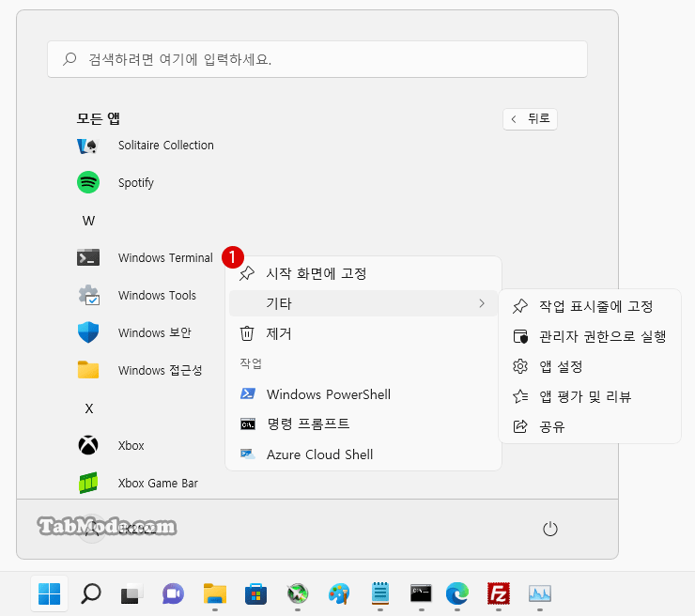The image size is (695, 616).
Task: Open the user account profile
Action: 116,529
